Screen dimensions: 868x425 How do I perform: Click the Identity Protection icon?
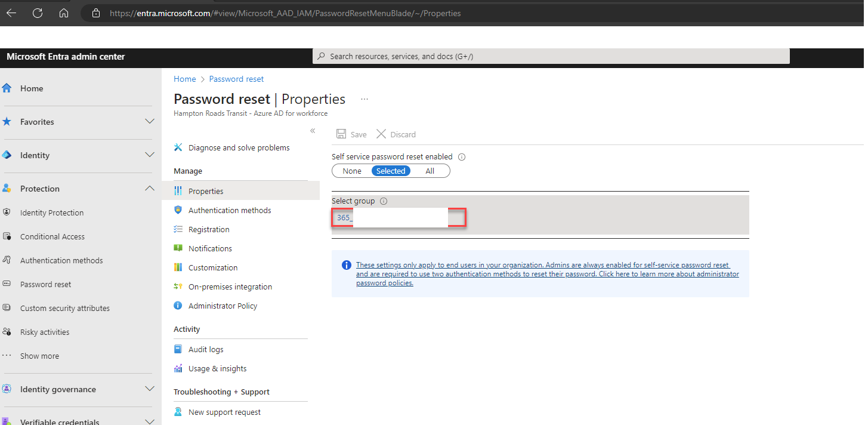point(7,213)
